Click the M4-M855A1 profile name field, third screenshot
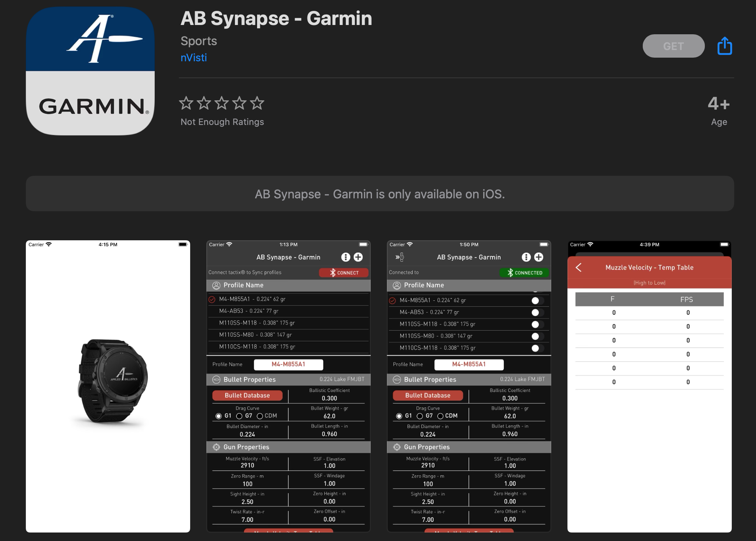 coord(469,364)
